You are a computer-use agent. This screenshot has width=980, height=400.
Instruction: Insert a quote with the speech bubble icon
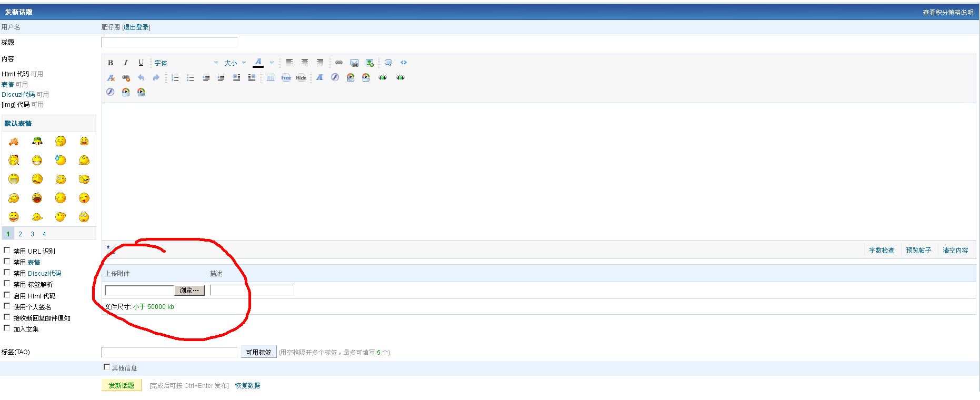coord(388,63)
